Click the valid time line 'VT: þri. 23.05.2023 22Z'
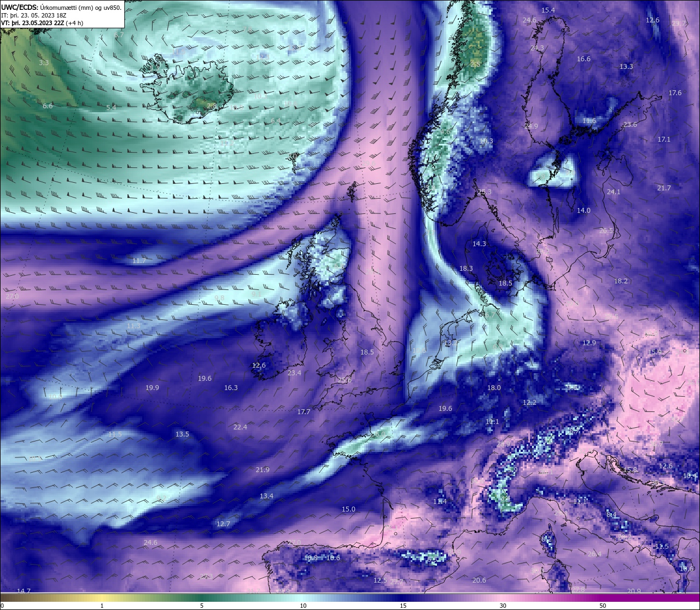 pyautogui.click(x=33, y=23)
